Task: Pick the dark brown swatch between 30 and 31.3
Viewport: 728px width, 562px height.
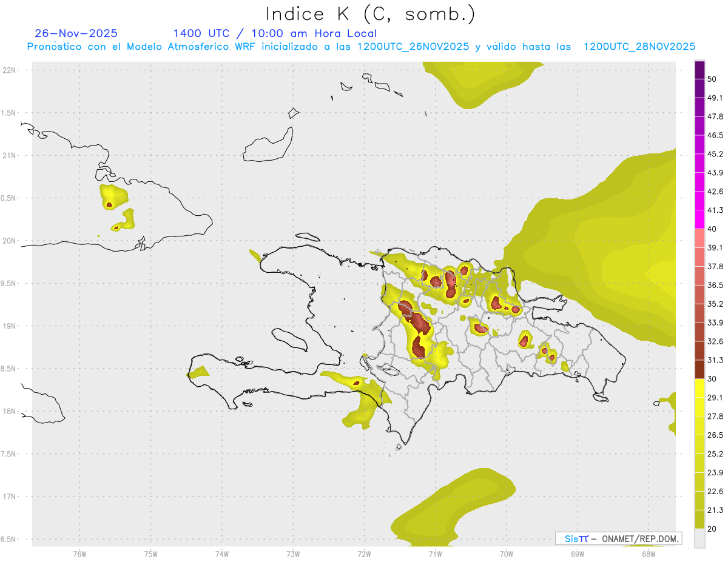Action: pyautogui.click(x=699, y=369)
